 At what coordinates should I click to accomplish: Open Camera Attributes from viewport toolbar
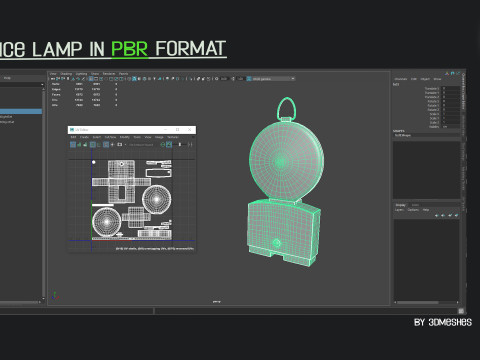(63, 79)
